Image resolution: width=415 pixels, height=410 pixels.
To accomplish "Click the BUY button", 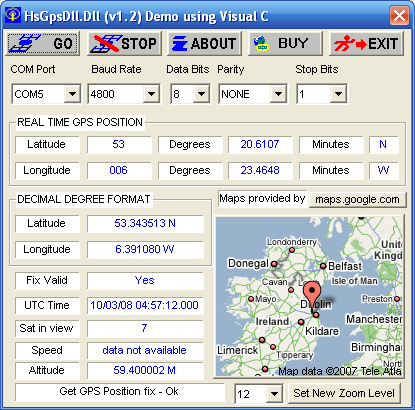I will pyautogui.click(x=285, y=43).
